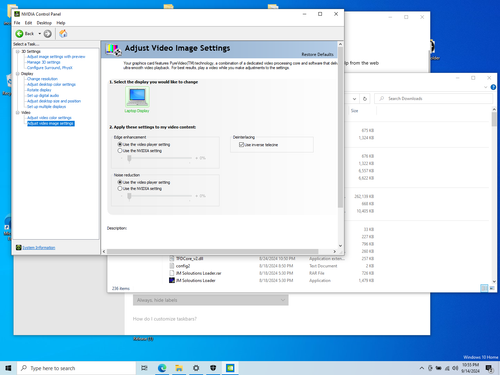Collapse the 3D Settings tree node

[18, 52]
